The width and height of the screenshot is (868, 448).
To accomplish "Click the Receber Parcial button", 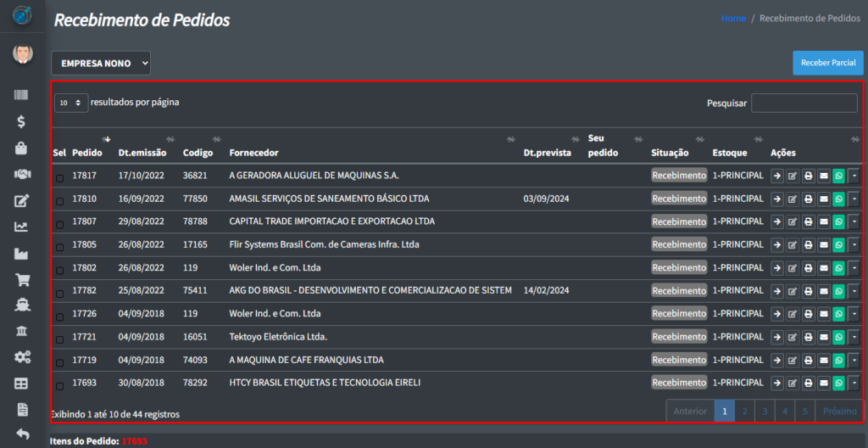I will click(x=827, y=63).
